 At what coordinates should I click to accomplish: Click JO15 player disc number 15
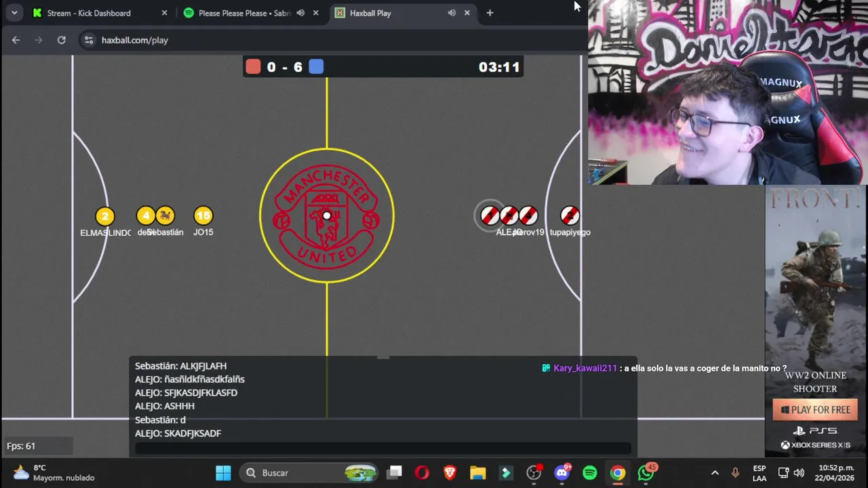pos(203,216)
